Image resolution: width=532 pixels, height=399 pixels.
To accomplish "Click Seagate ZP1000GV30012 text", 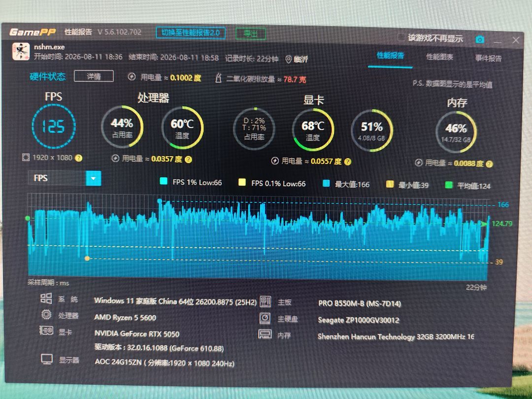I will coord(359,320).
